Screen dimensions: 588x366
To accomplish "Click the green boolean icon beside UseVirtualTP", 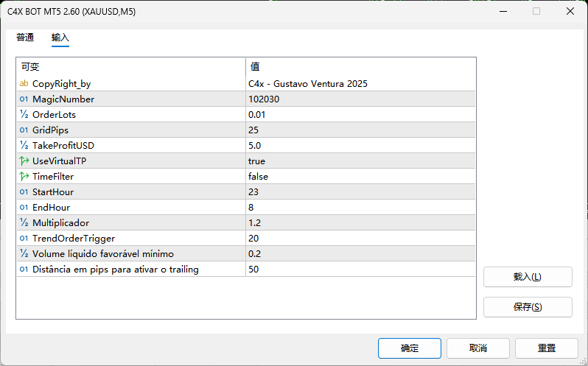I will (x=24, y=161).
